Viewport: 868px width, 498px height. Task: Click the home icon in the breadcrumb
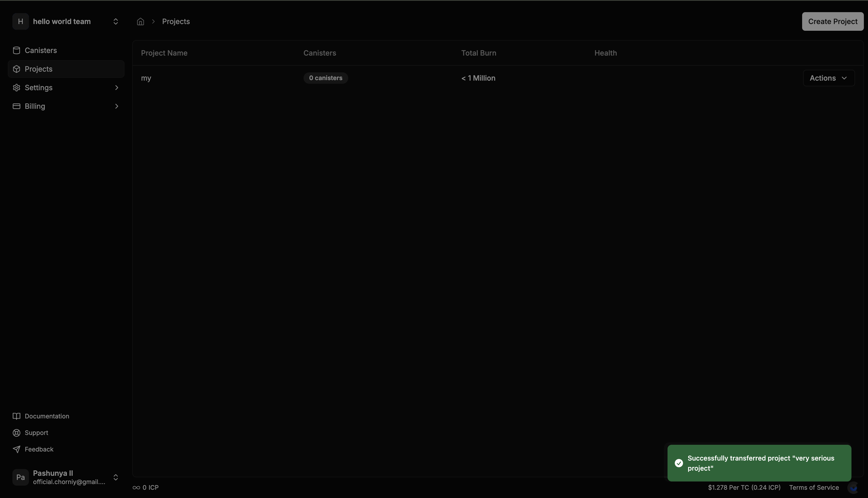tap(140, 21)
